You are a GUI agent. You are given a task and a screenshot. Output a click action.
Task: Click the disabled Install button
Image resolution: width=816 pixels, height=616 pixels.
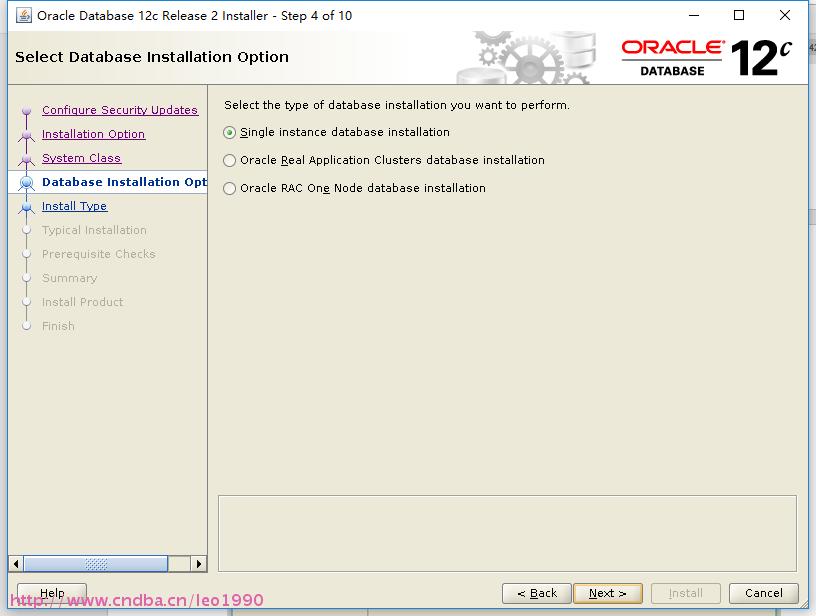pos(685,593)
